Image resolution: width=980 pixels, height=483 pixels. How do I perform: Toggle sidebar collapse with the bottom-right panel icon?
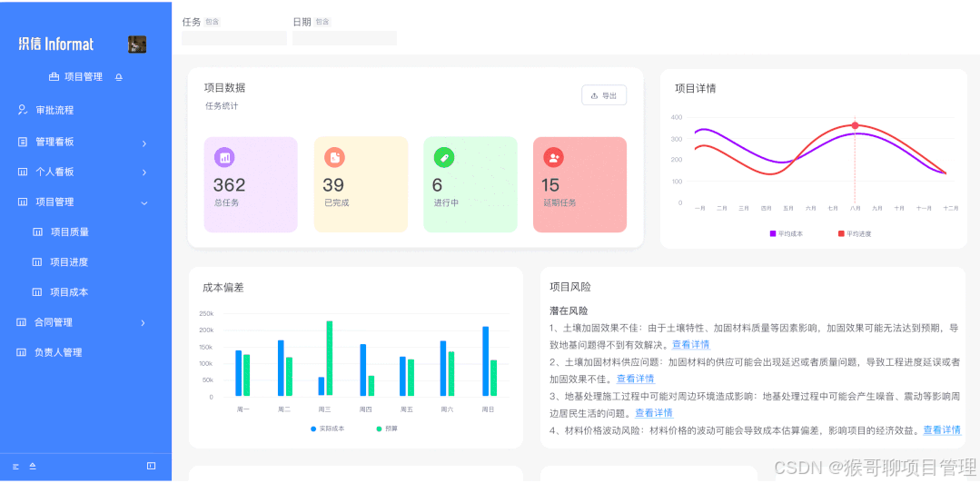tap(151, 466)
